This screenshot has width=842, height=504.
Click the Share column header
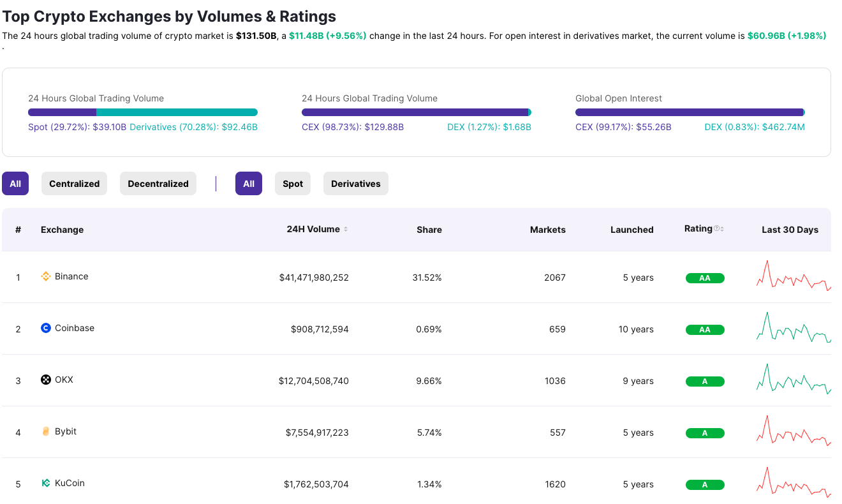[429, 229]
